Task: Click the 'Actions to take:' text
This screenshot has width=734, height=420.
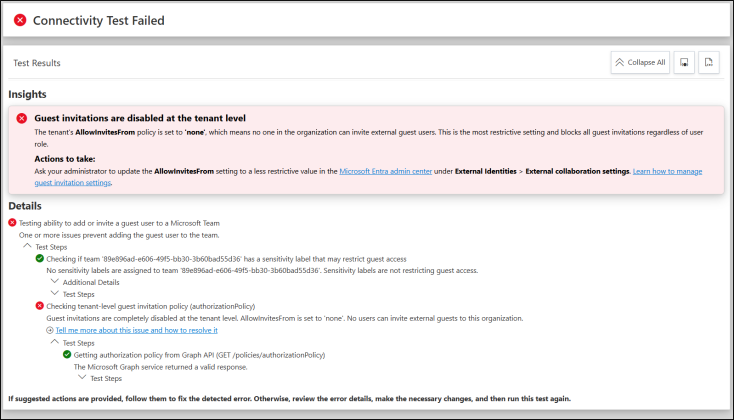Action: pos(65,159)
